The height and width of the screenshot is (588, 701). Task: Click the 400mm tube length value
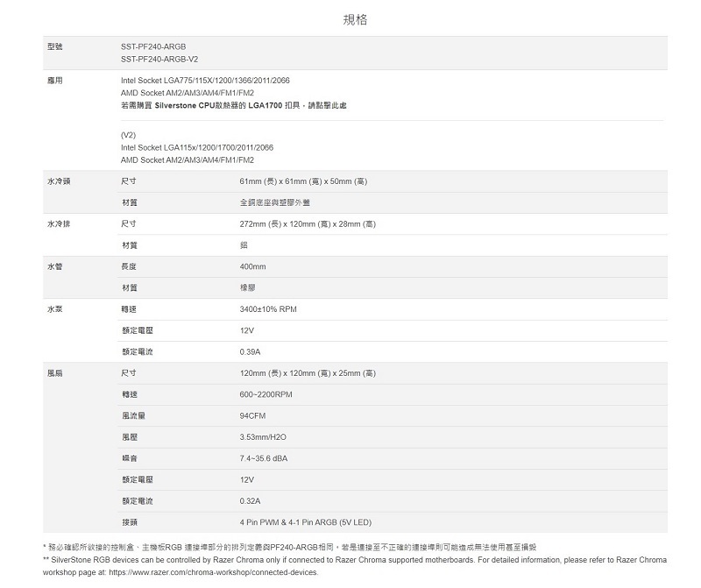point(252,266)
